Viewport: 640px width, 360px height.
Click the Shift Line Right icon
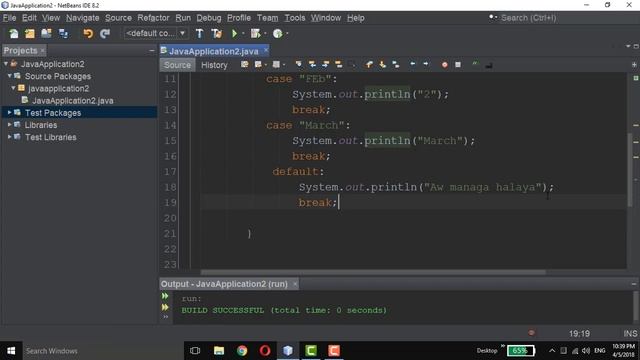(x=426, y=64)
